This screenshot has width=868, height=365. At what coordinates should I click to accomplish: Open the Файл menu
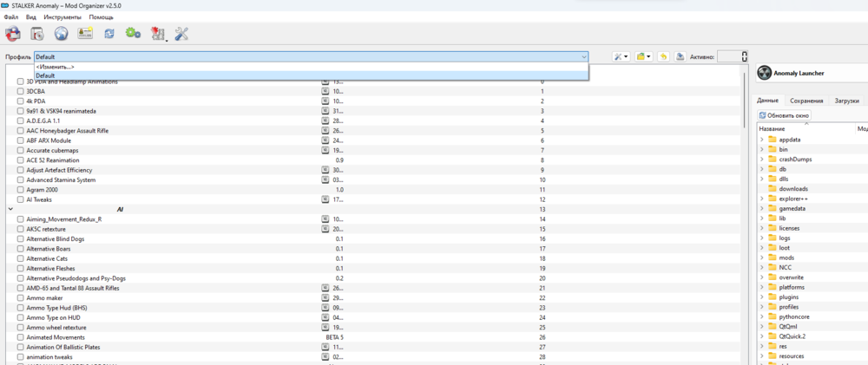11,17
